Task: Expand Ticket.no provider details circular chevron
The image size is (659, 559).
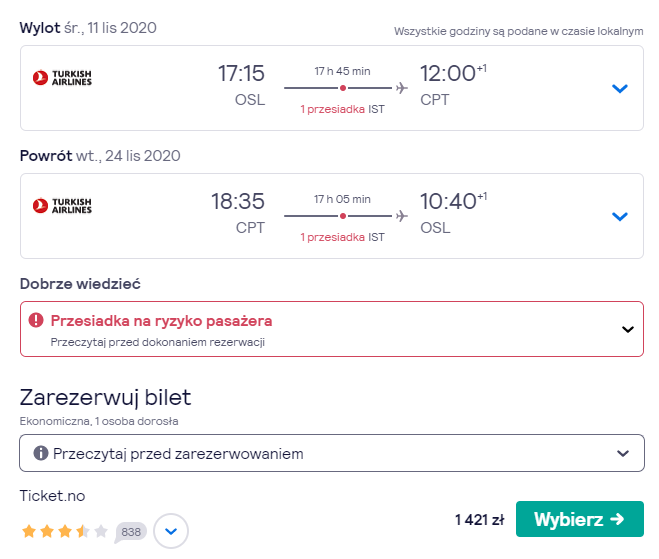Action: coord(171,531)
